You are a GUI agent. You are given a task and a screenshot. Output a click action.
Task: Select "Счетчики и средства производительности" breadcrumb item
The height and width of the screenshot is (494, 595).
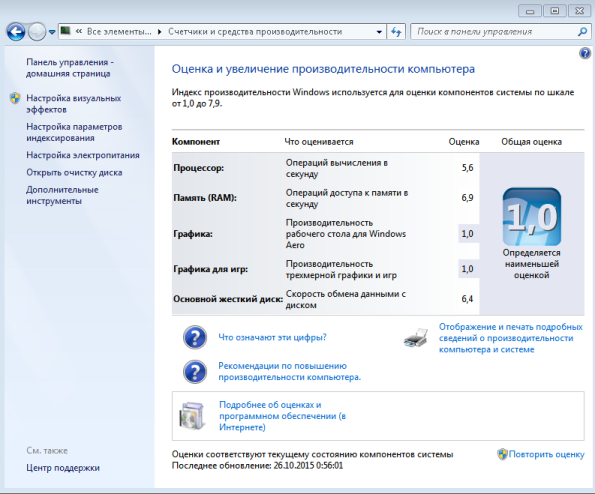[x=255, y=32]
